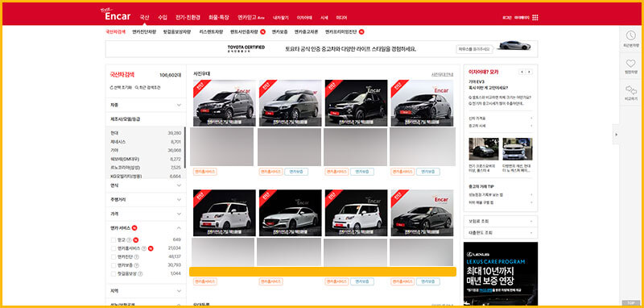This screenshot has width=644, height=308.
Task: Expand the 연식 filter section
Action: pos(146,185)
